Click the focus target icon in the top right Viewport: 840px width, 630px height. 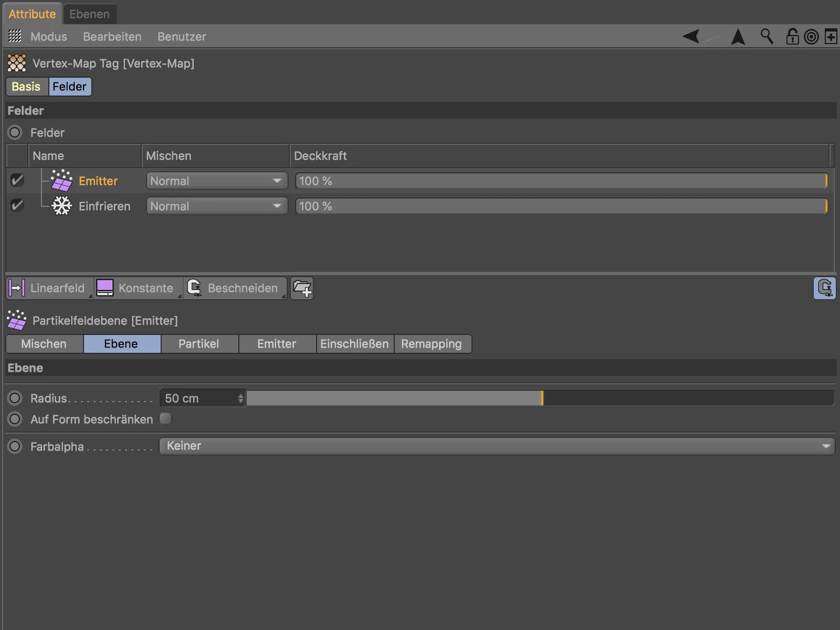[x=811, y=37]
